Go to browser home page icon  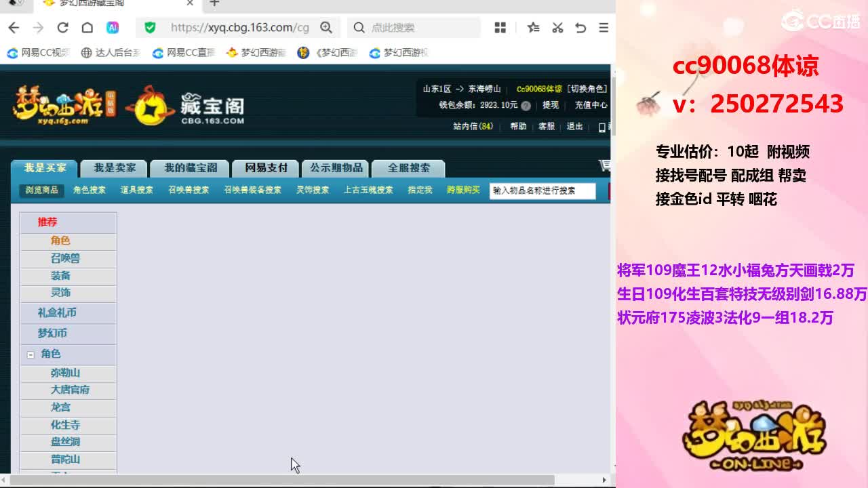click(87, 28)
